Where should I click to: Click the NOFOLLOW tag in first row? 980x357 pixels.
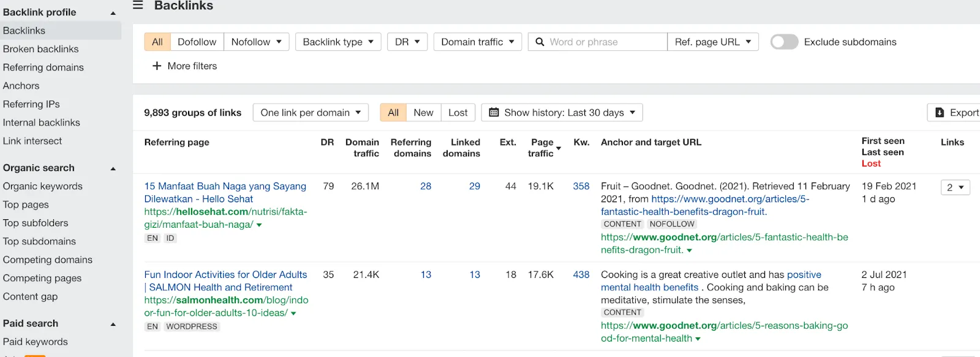pyautogui.click(x=672, y=224)
